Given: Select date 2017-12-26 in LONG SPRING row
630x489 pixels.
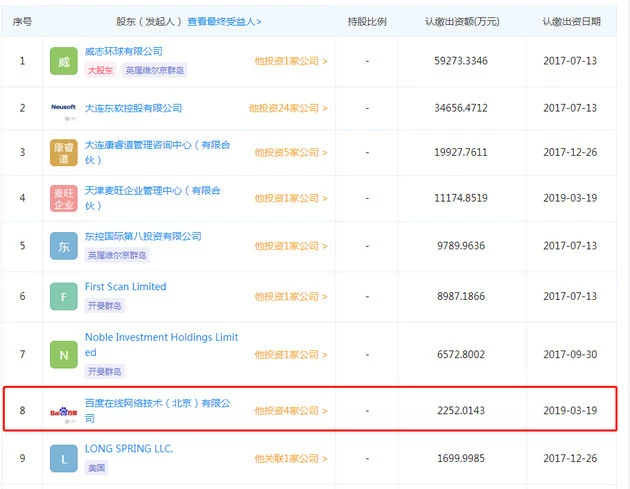Looking at the screenshot, I should tap(570, 458).
